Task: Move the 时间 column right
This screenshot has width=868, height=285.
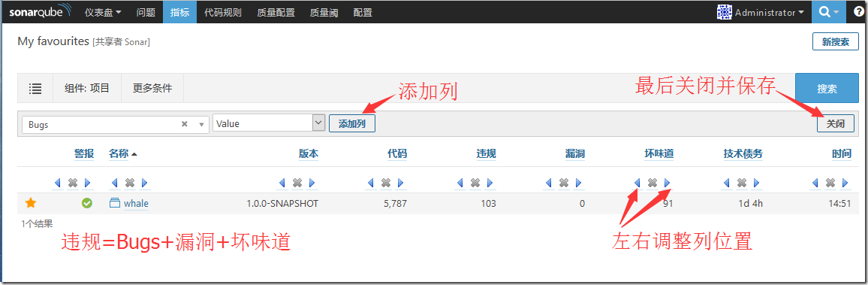Action: [x=845, y=183]
